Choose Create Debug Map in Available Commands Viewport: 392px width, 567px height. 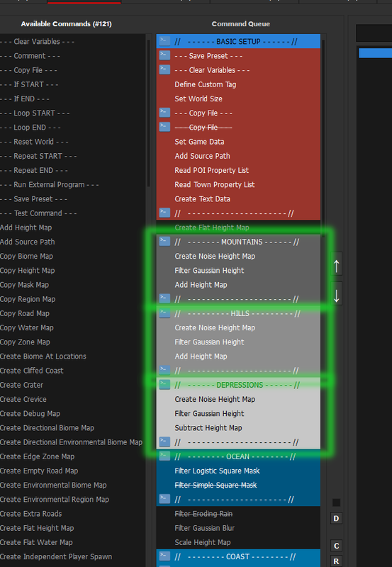(72, 414)
